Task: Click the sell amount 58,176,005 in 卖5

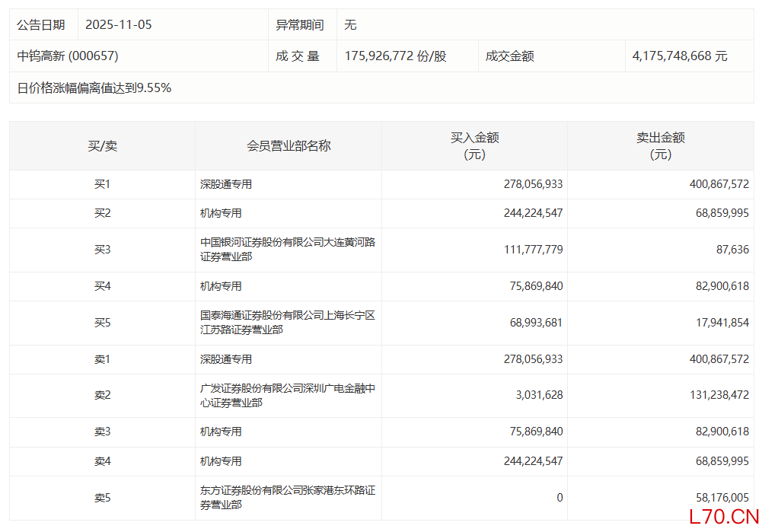Action: [720, 498]
